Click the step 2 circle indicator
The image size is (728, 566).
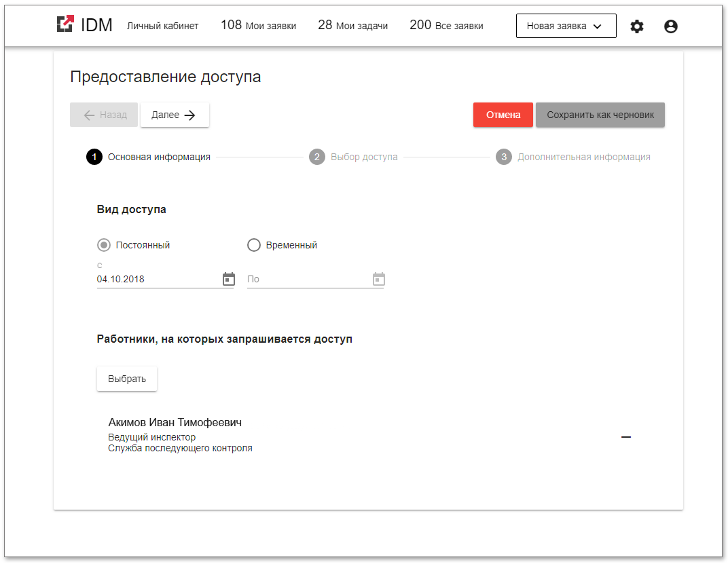coord(316,157)
